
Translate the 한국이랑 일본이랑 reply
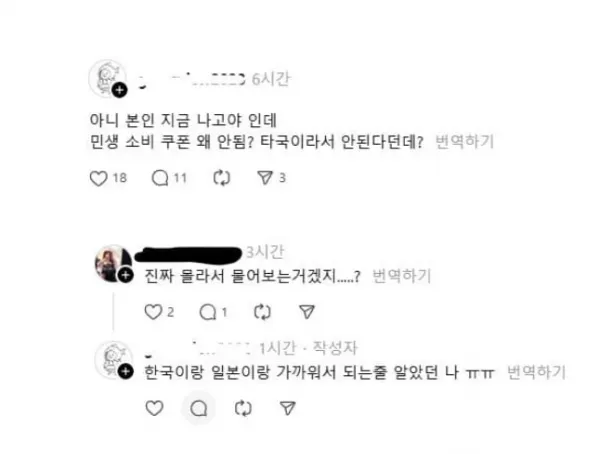coord(536,372)
